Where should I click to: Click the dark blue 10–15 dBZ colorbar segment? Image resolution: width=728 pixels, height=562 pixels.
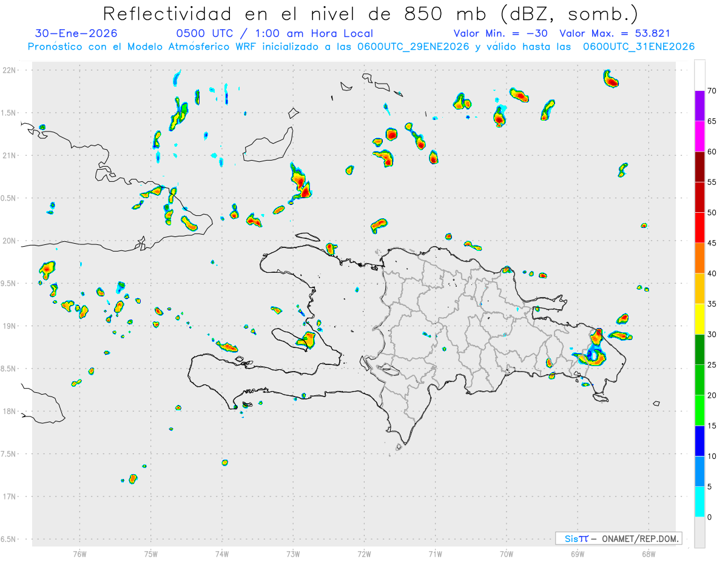(x=699, y=441)
